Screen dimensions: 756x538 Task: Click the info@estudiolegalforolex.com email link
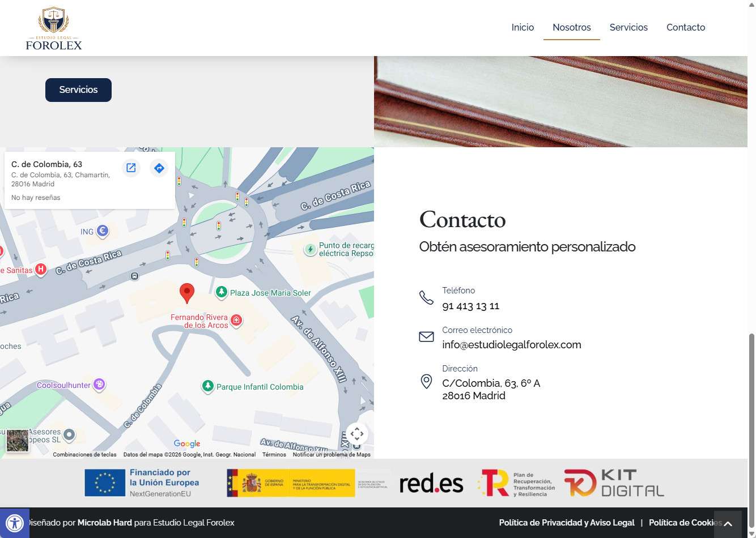pyautogui.click(x=511, y=345)
